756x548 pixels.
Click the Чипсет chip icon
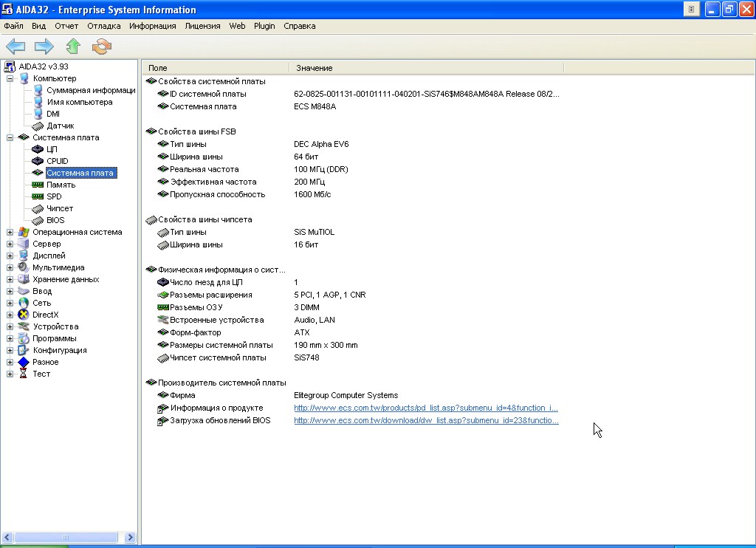click(38, 208)
